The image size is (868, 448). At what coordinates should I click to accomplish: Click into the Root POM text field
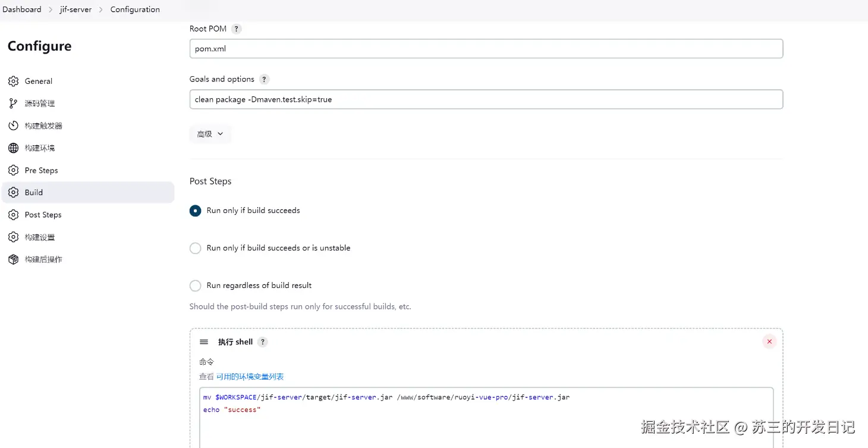(485, 49)
